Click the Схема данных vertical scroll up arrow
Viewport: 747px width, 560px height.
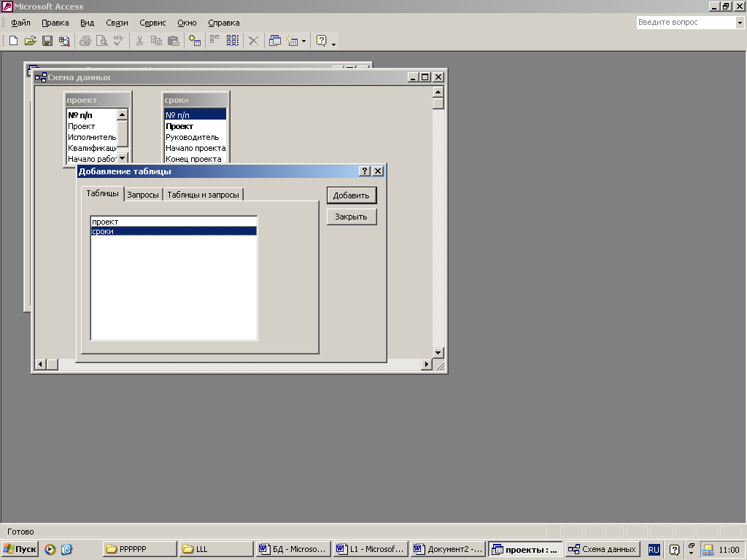tap(438, 91)
